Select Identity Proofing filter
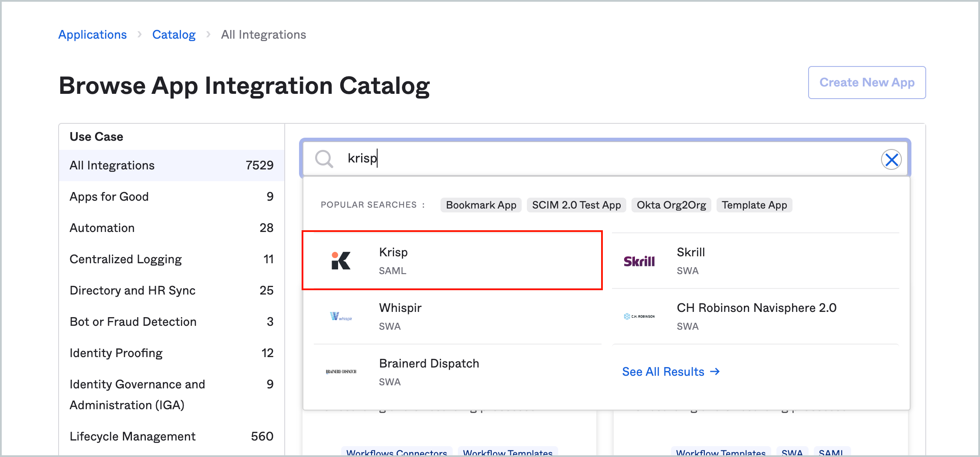 [x=172, y=353]
